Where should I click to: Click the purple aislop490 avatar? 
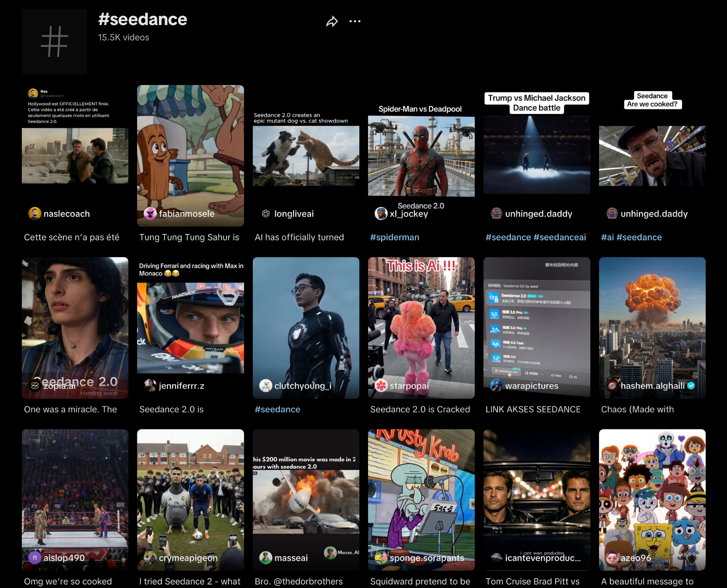(35, 558)
